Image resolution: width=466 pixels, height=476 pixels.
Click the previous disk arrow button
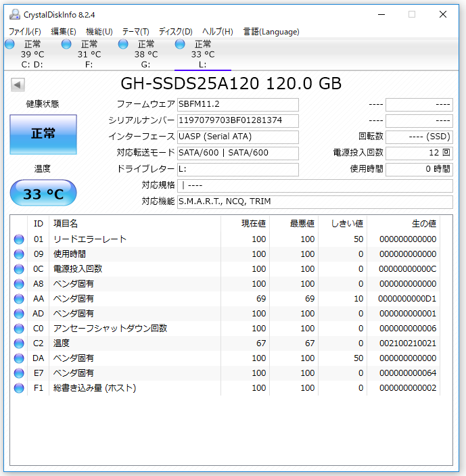[18, 85]
